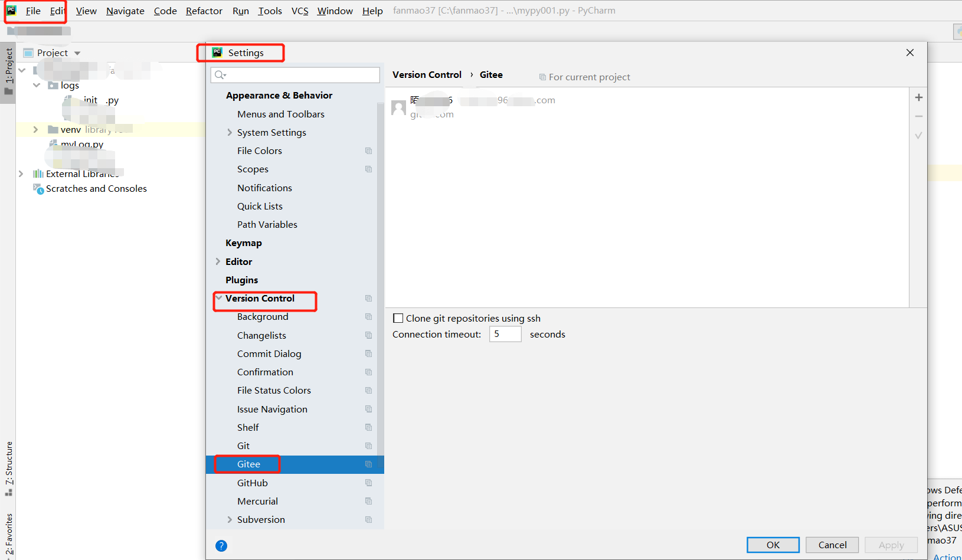This screenshot has width=962, height=560.
Task: Select Notifications settings
Action: tap(264, 188)
